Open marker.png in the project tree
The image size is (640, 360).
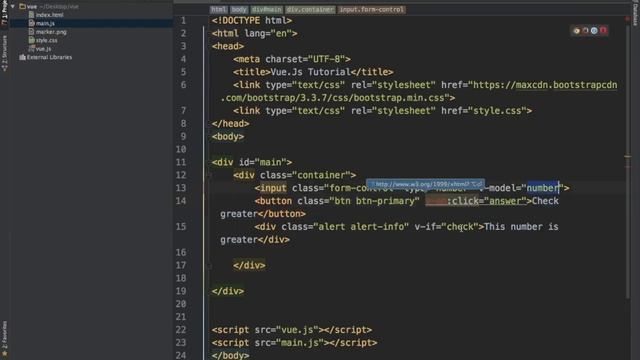coord(51,32)
